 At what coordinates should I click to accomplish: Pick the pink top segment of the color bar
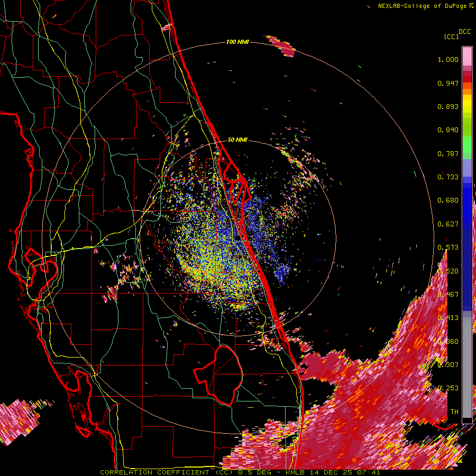(x=467, y=56)
